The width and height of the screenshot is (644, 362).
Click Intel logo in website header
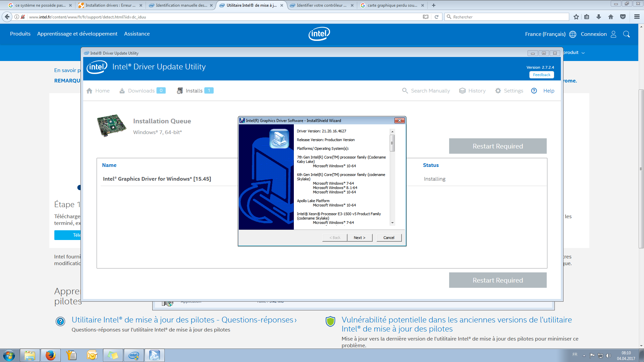(x=319, y=34)
